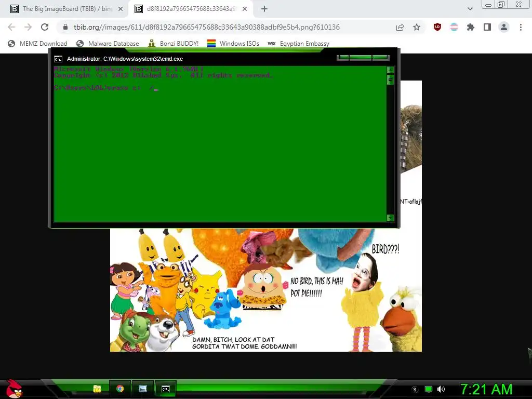Select the d8f8192a79665475688c33643a9 image tab
This screenshot has width=532, height=399.
tap(191, 9)
